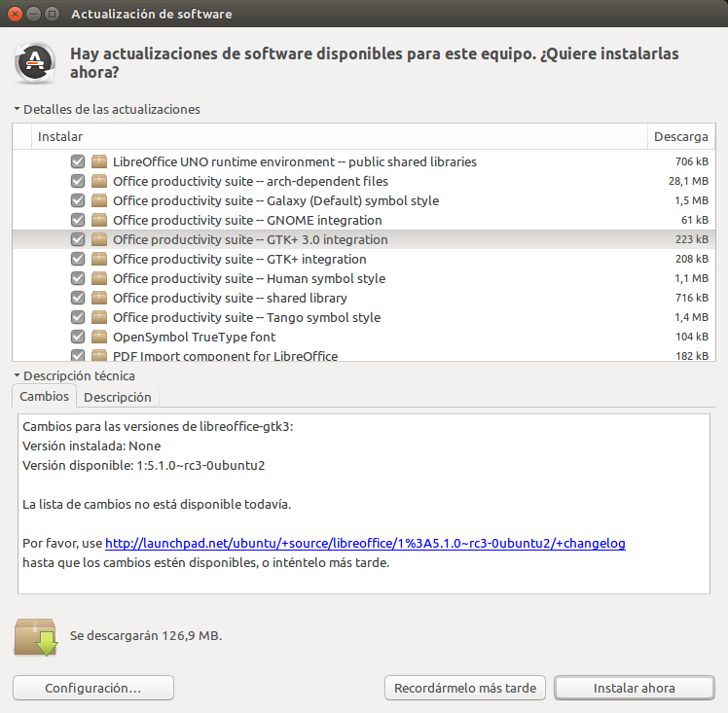
Task: Click package icon next to GNOME integration
Action: (x=99, y=220)
